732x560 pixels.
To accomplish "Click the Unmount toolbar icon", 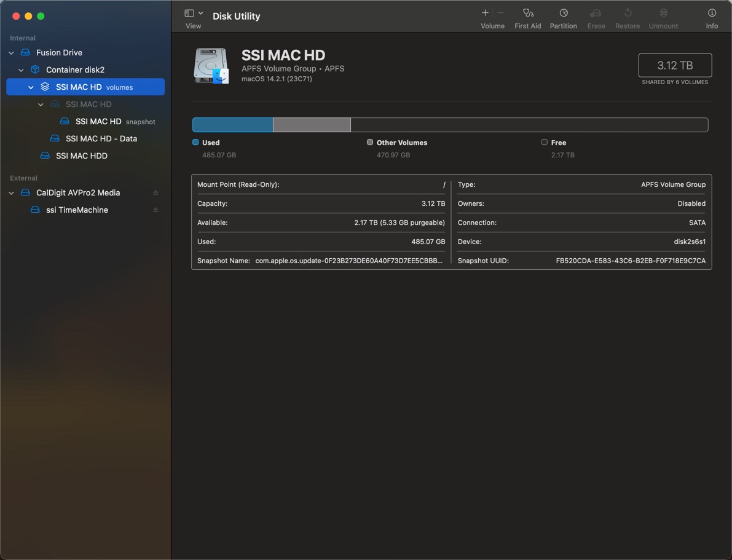I will [663, 13].
